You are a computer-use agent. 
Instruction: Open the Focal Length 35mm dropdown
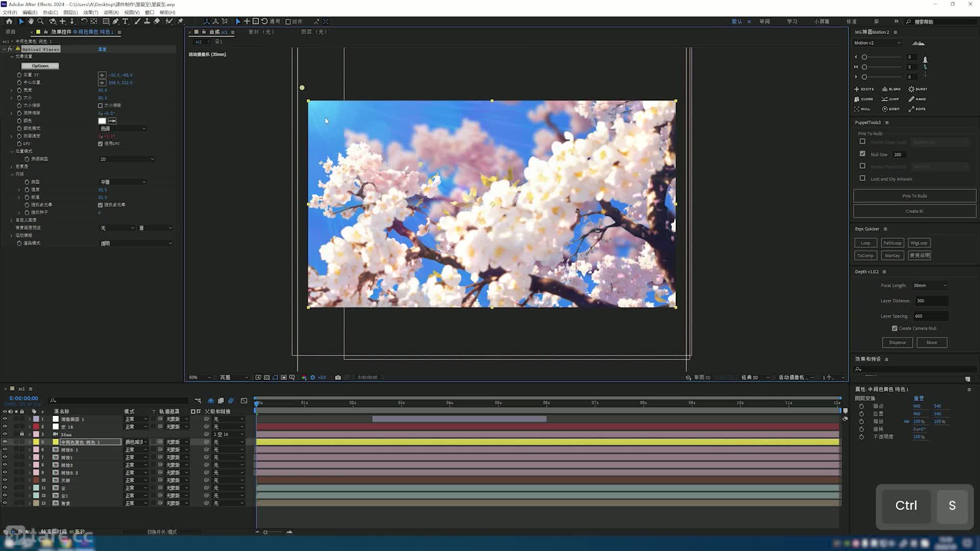[x=930, y=285]
